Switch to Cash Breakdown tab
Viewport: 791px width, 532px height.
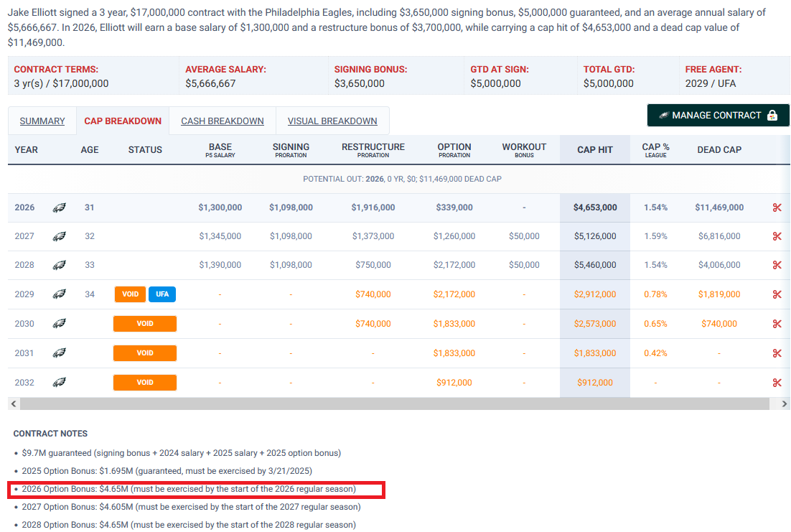(x=223, y=121)
